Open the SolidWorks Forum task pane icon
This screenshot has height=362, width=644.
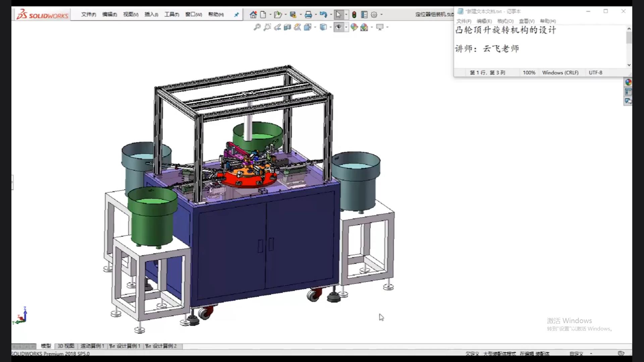tap(628, 101)
